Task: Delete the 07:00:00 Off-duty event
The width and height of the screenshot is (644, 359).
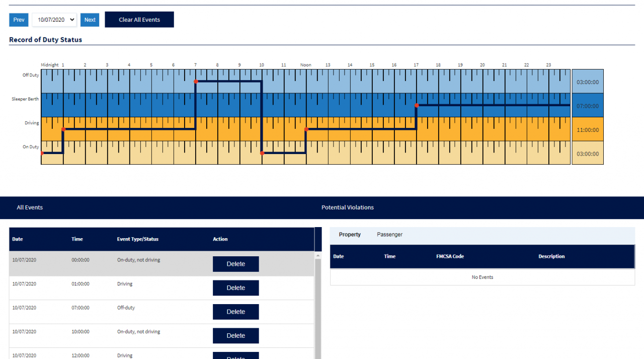Action: [235, 312]
